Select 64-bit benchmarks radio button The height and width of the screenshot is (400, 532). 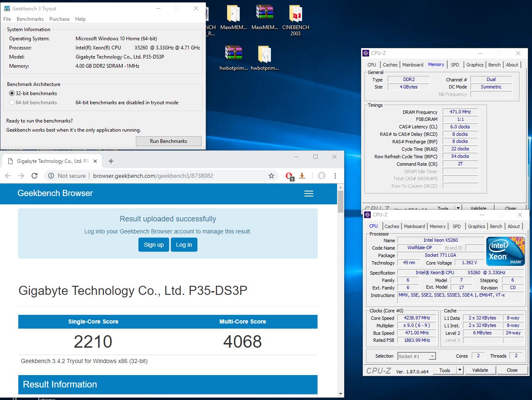pyautogui.click(x=12, y=103)
